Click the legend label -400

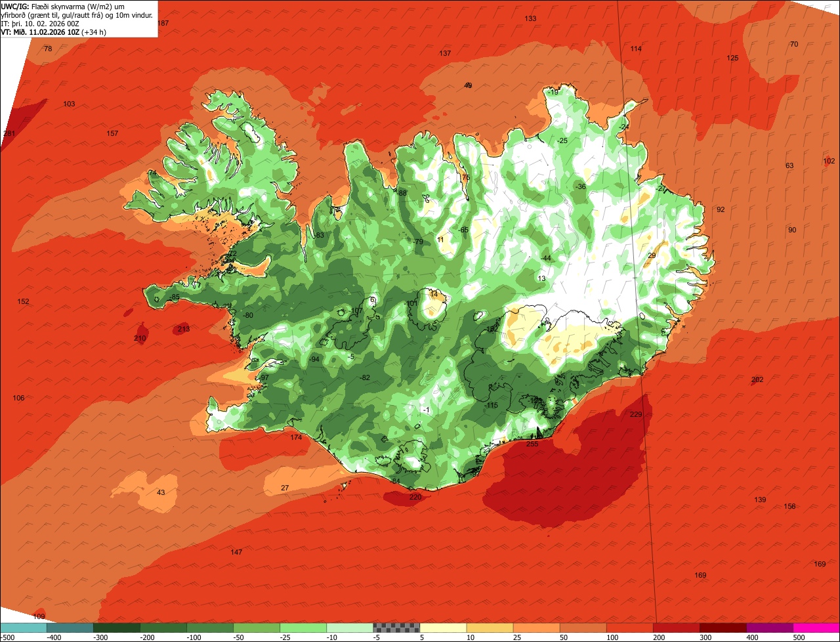tap(54, 637)
